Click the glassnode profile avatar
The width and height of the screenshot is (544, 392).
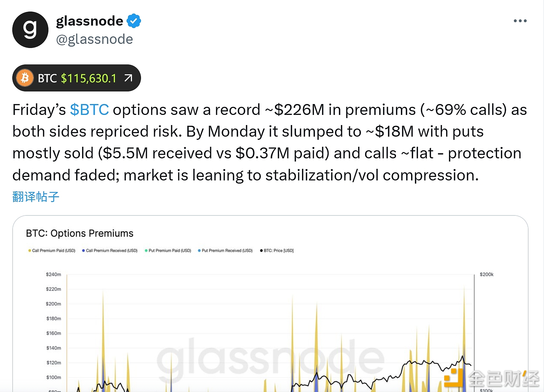(x=30, y=30)
